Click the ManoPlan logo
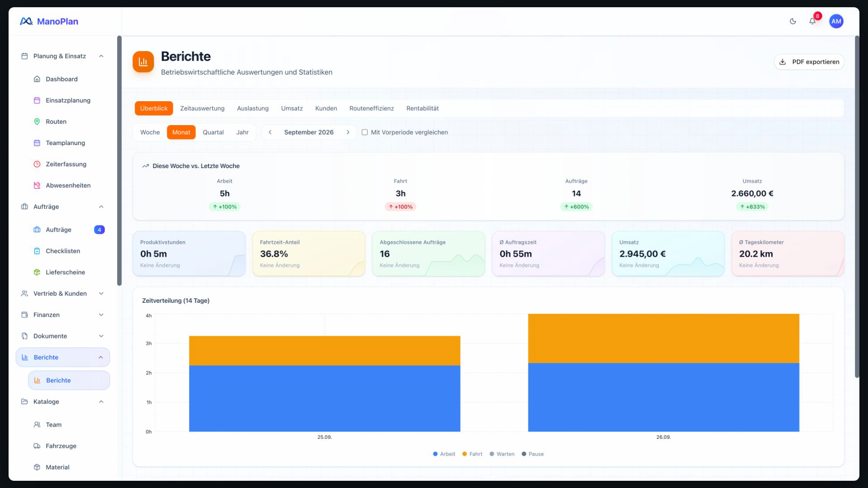Viewport: 868px width, 488px height. tap(49, 21)
